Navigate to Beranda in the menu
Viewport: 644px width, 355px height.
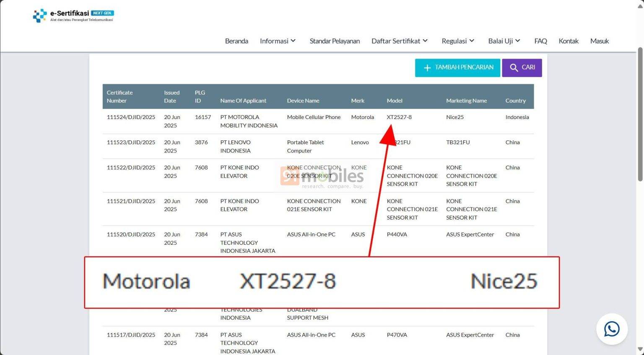pyautogui.click(x=236, y=41)
